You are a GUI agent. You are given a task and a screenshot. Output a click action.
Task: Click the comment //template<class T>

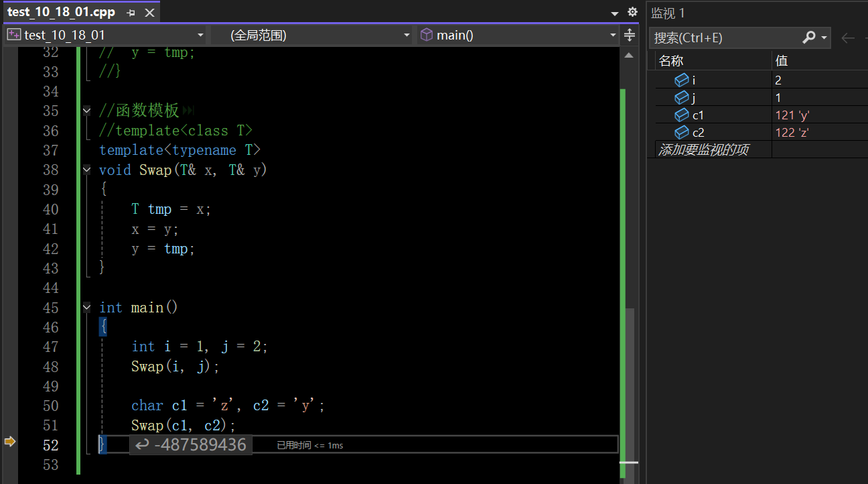tap(176, 130)
